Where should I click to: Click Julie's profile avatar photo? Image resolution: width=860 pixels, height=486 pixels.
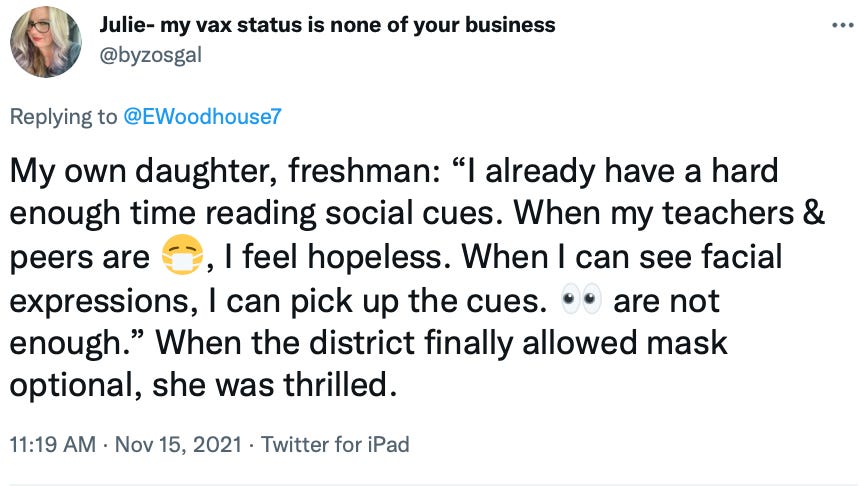tap(46, 42)
